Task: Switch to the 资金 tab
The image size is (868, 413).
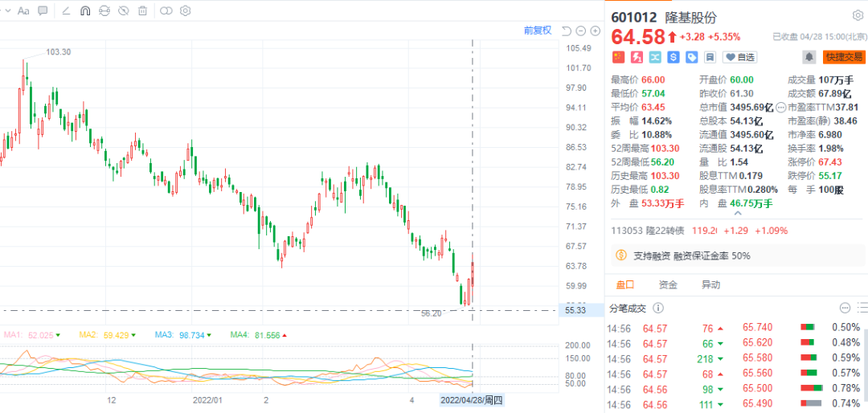Action: pyautogui.click(x=668, y=285)
